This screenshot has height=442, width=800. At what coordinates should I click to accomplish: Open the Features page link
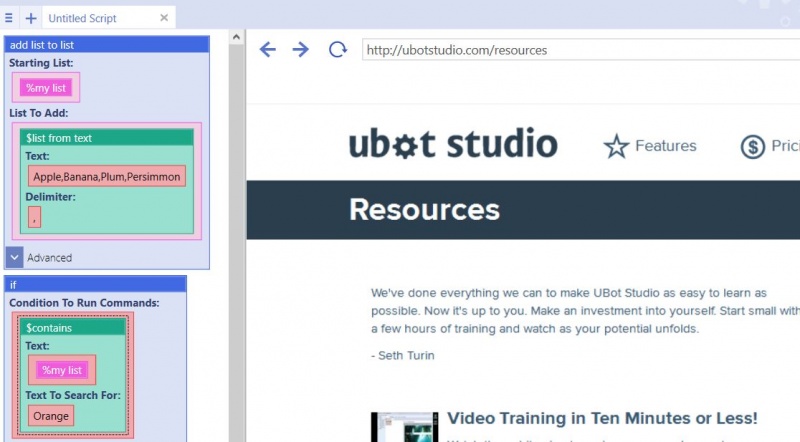666,146
